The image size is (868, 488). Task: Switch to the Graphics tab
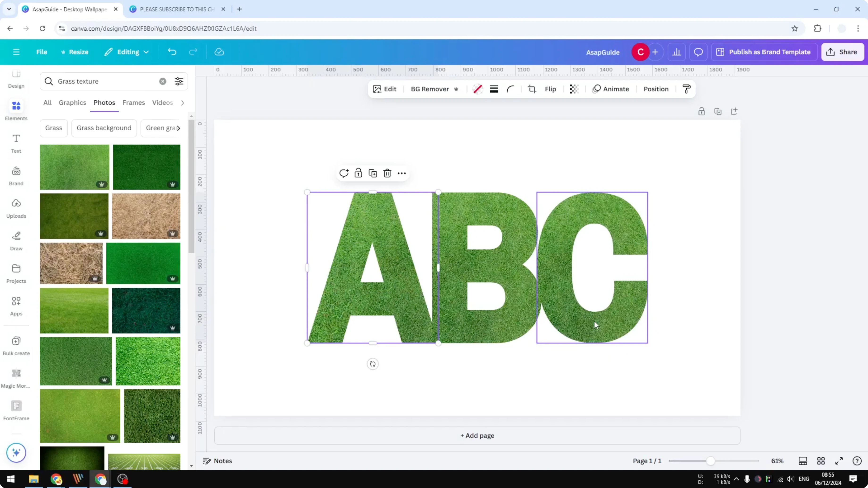pyautogui.click(x=72, y=103)
